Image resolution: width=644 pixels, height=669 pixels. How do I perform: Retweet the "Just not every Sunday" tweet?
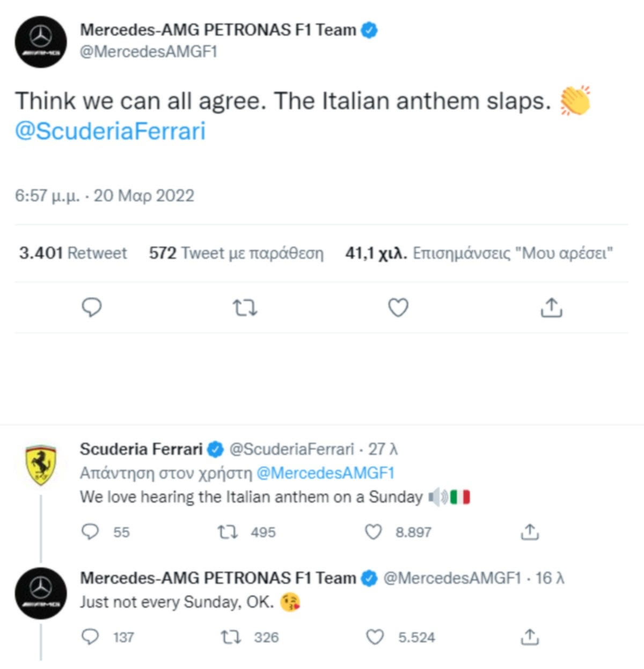click(x=231, y=637)
